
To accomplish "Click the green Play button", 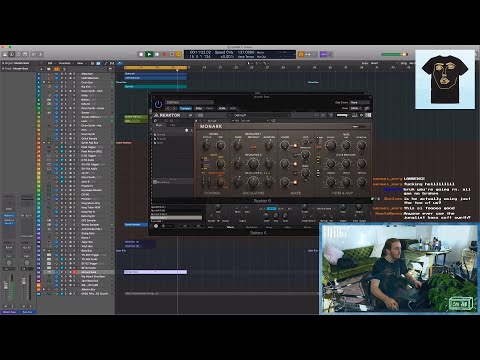I will [149, 54].
